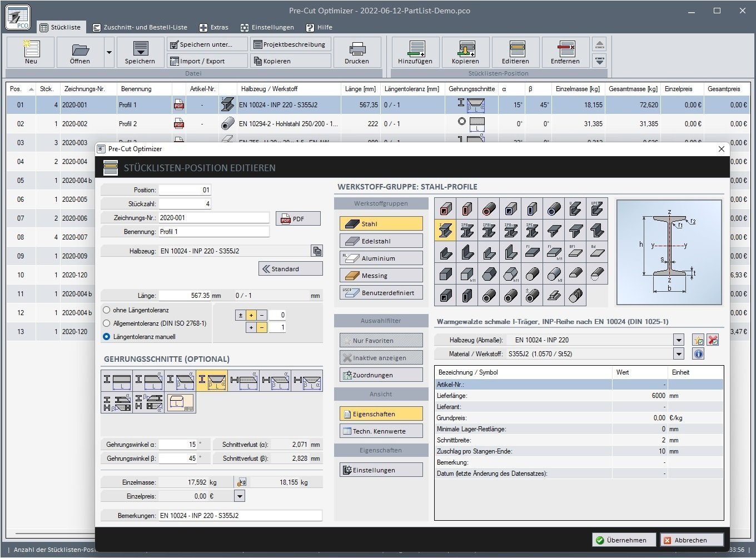This screenshot has height=558, width=756.
Task: Open PDF icon in row Profil 2
Action: coord(179,124)
